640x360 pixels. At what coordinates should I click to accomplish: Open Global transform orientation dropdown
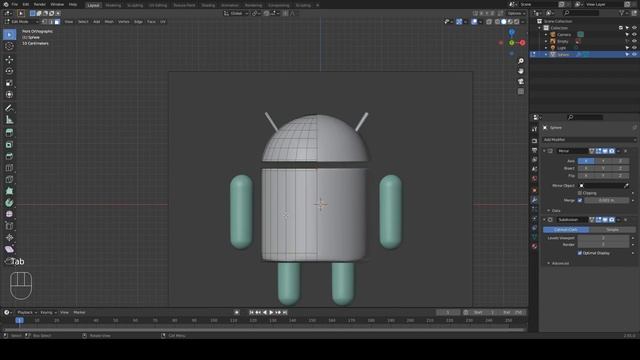(x=236, y=13)
